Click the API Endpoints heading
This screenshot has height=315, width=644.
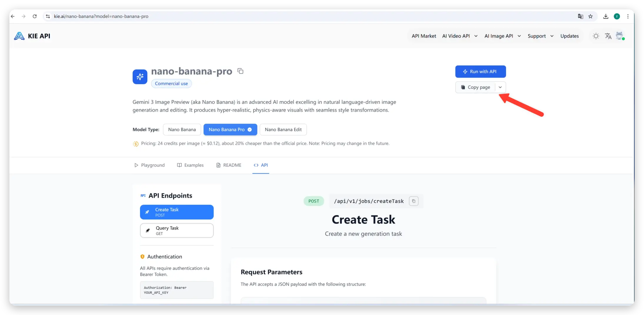[170, 196]
